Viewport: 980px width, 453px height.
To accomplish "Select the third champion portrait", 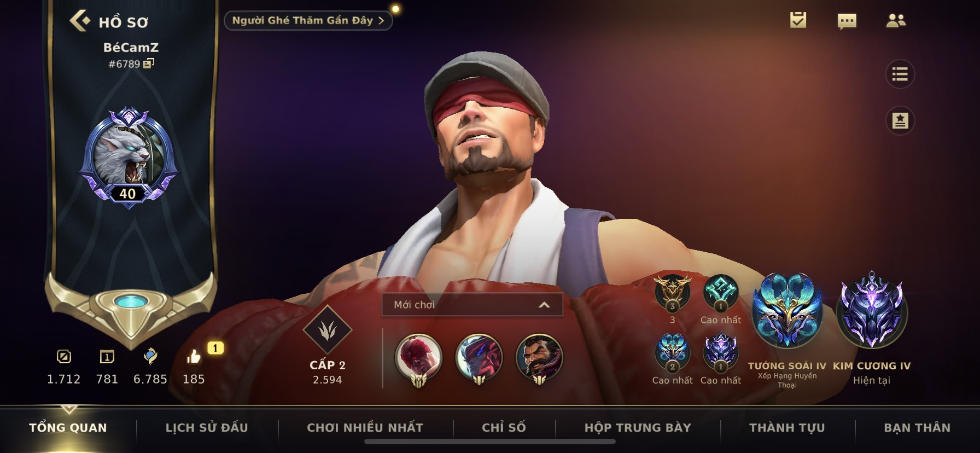I will pos(539,359).
